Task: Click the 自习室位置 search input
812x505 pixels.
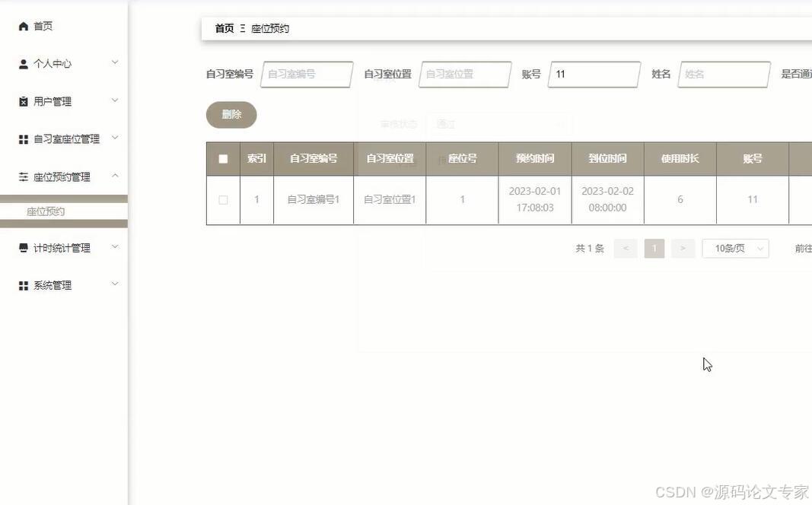Action: 465,74
